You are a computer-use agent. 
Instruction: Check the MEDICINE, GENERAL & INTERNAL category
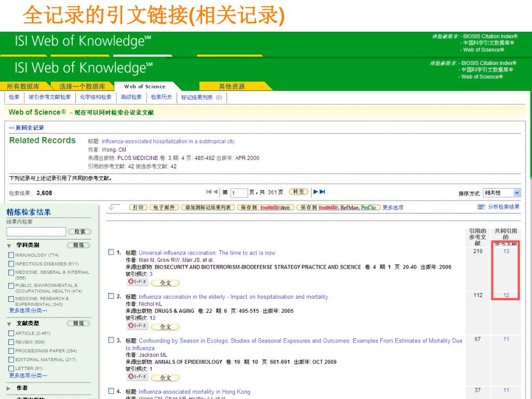(x=11, y=272)
